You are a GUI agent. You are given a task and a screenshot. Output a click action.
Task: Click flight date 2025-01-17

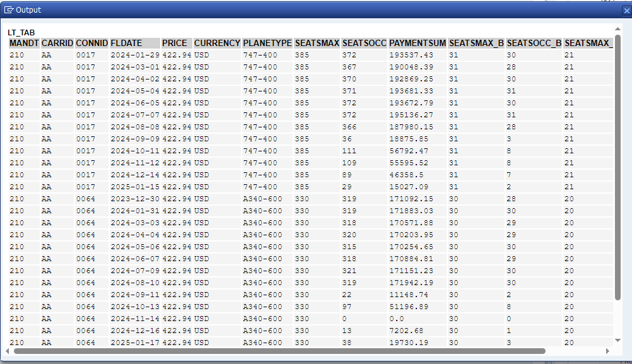[x=135, y=343]
